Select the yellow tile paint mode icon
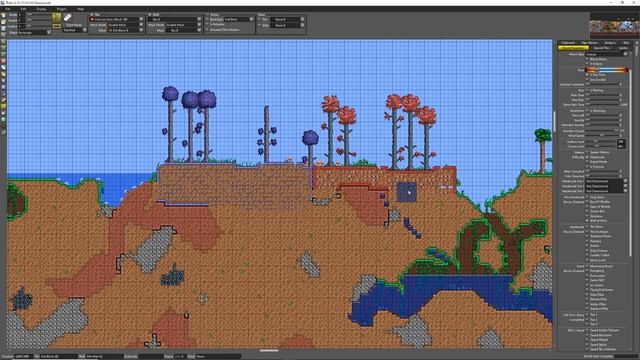This screenshot has height=360, width=640. coord(57,18)
